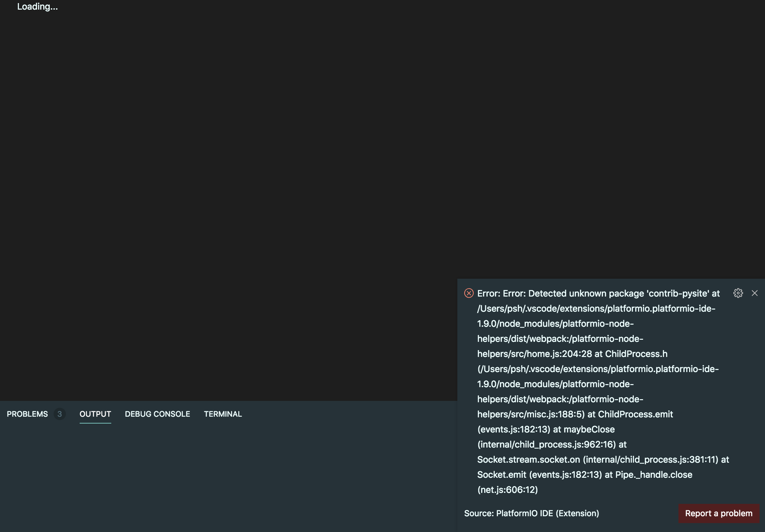This screenshot has height=532, width=765.
Task: Click the red error icon in the notification
Action: (x=468, y=293)
